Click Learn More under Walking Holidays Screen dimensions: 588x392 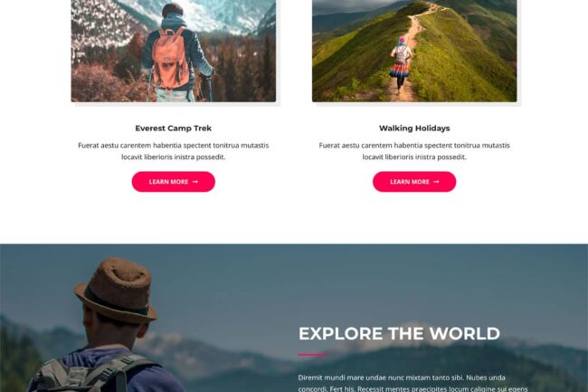(414, 182)
